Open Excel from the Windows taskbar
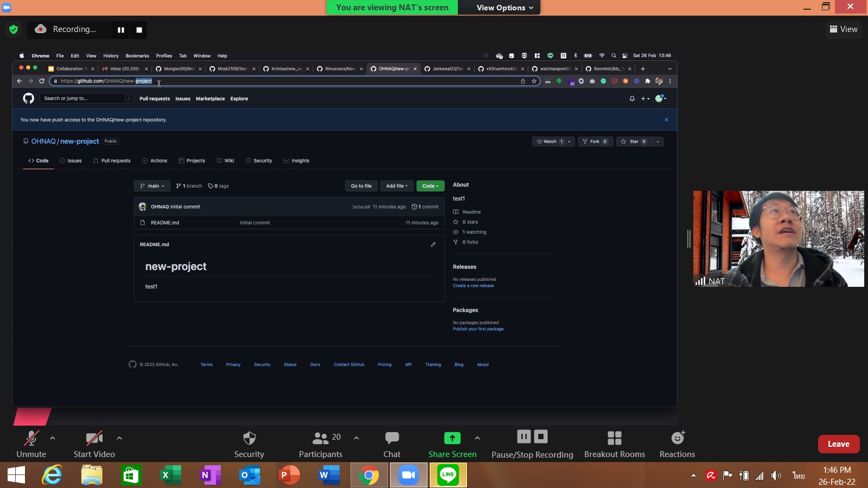Image resolution: width=868 pixels, height=488 pixels. 171,476
